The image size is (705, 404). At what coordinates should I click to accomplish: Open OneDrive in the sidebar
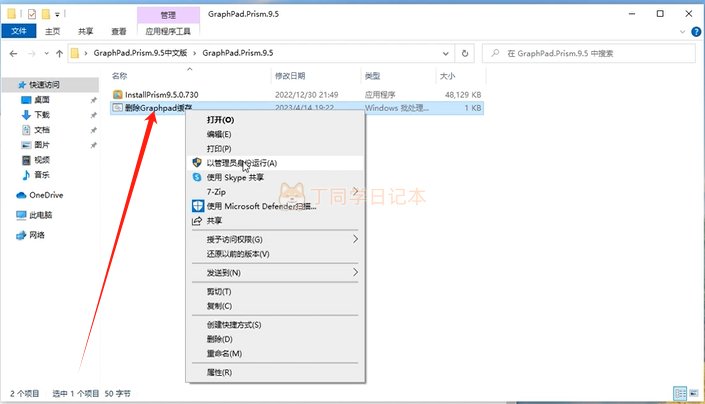click(x=46, y=195)
